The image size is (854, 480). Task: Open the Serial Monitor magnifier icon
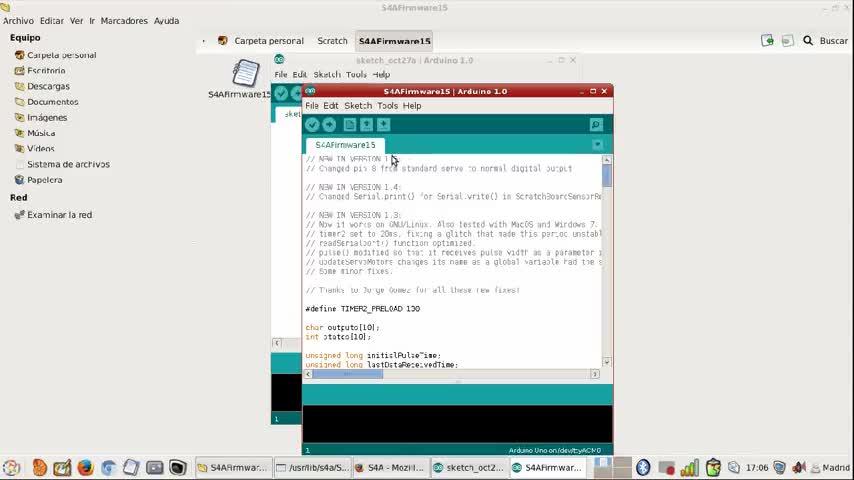[x=596, y=125]
